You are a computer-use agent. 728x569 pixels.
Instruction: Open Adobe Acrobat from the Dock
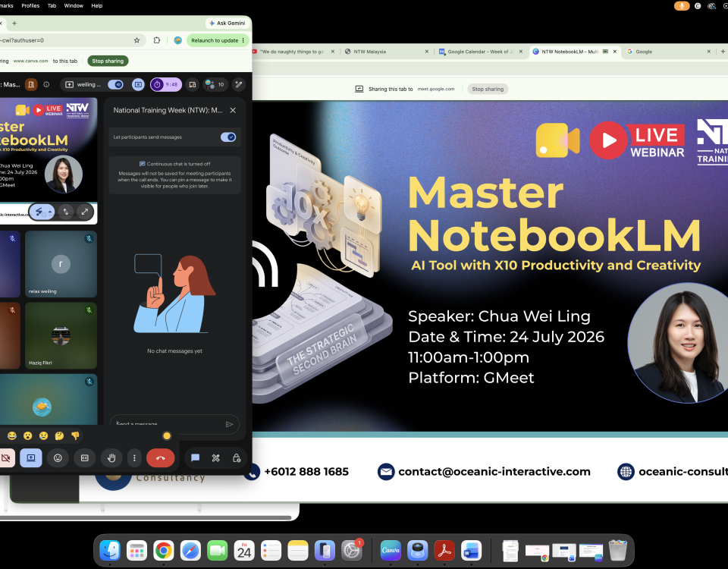coord(444,551)
